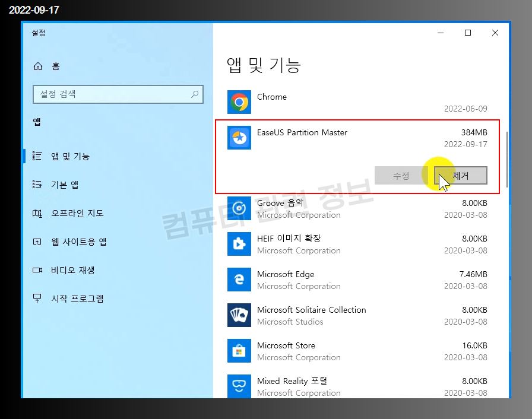Select the Microsoft Store entry name

pyautogui.click(x=286, y=345)
